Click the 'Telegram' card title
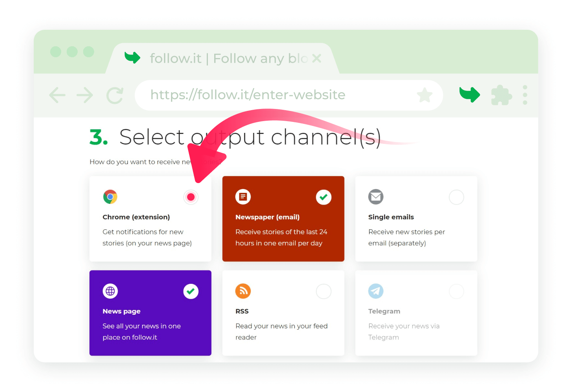 [384, 311]
